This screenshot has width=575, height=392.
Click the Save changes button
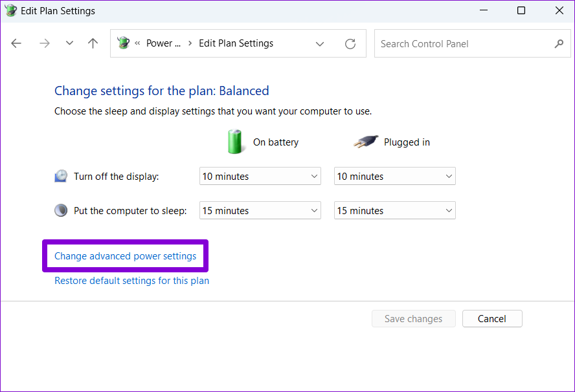[x=413, y=318]
